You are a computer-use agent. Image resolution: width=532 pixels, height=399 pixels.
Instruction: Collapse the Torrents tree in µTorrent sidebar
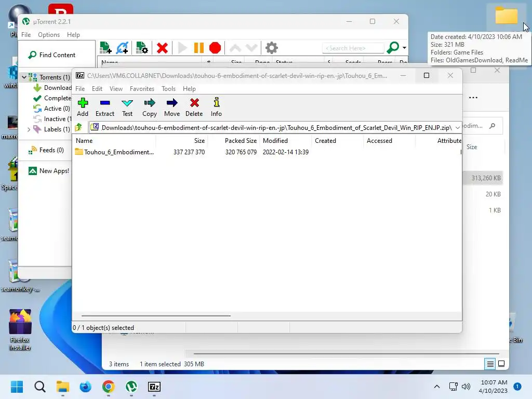coord(24,77)
